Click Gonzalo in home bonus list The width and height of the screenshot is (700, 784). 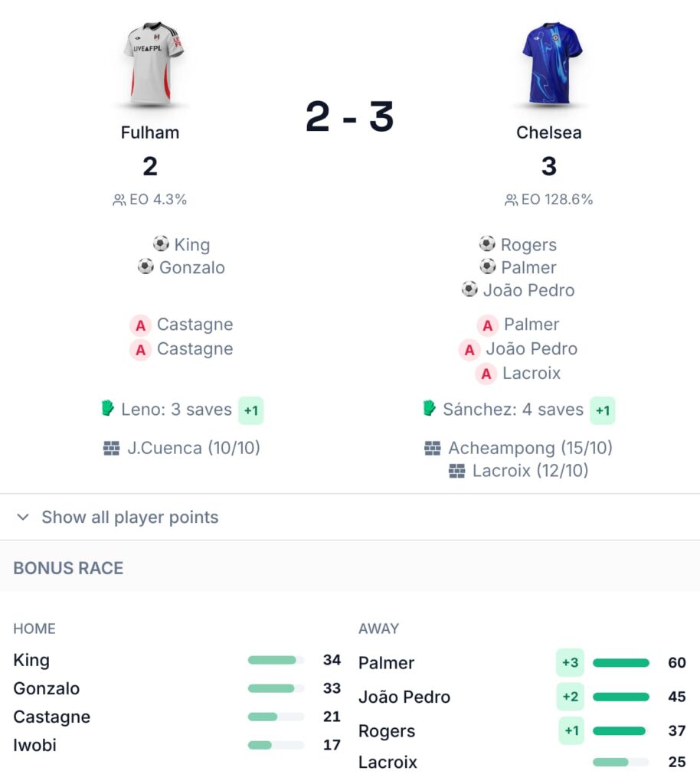coord(47,688)
